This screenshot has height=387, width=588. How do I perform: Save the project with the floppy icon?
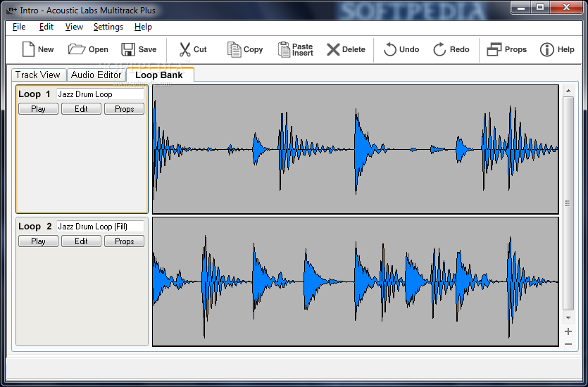click(x=128, y=49)
